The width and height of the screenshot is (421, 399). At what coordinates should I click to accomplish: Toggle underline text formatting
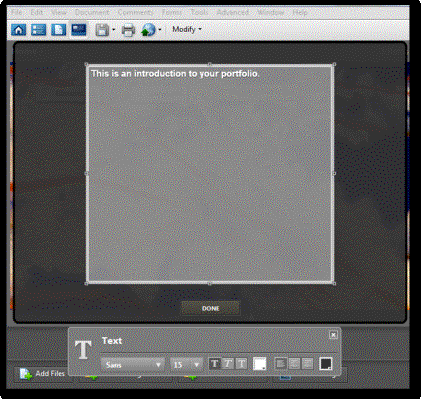pos(241,364)
